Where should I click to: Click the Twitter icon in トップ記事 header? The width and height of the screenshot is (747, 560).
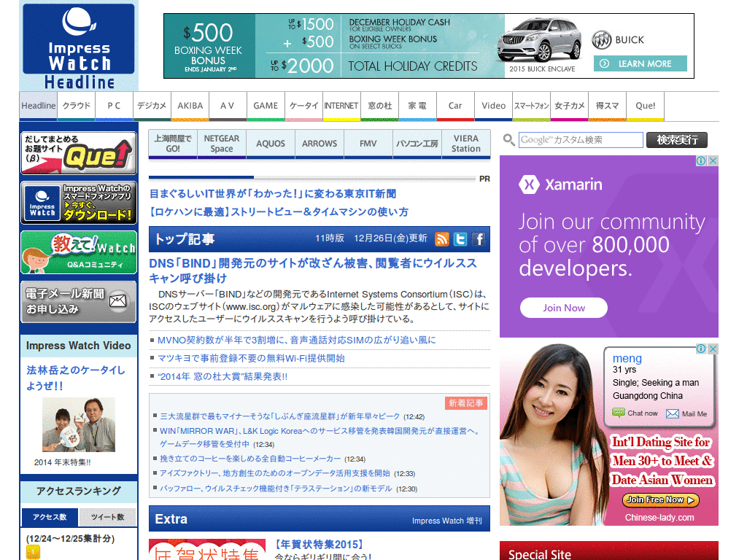coord(460,239)
